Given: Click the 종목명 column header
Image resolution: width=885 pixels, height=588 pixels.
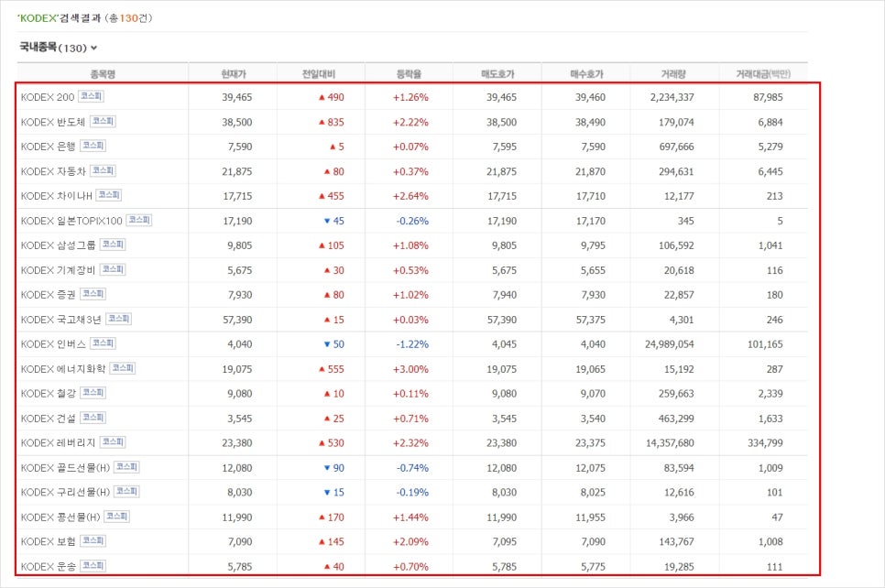Looking at the screenshot, I should 103,74.
